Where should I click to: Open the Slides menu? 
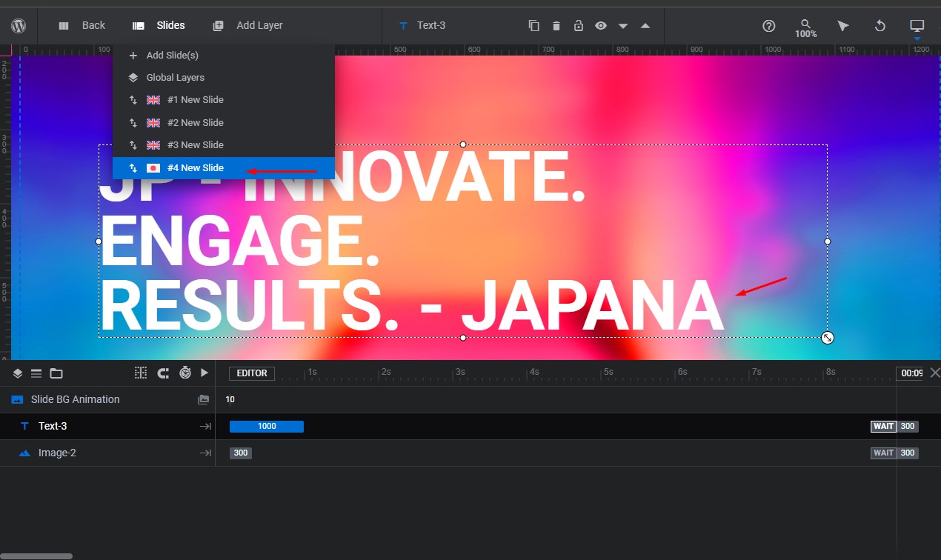point(159,25)
